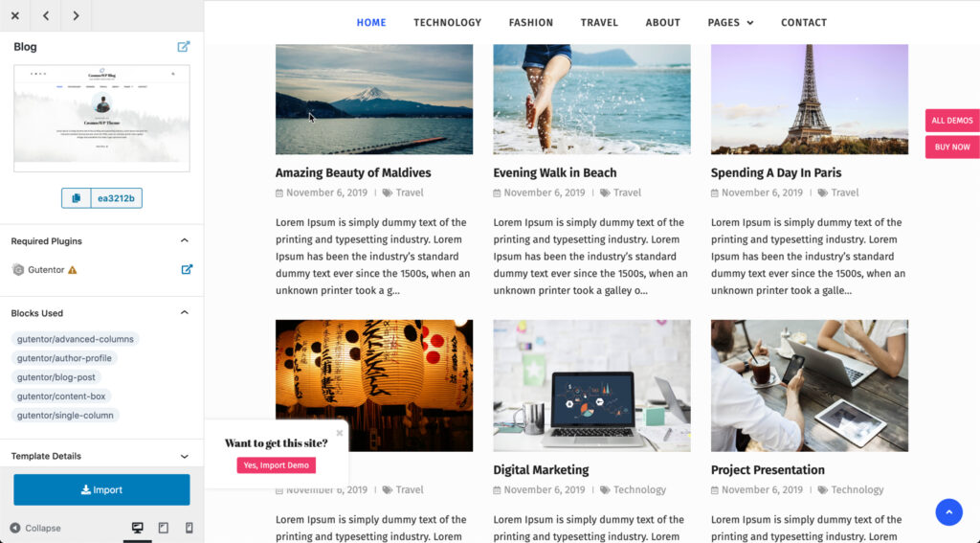Collapse the Blocks Used section
The height and width of the screenshot is (543, 980).
click(185, 313)
